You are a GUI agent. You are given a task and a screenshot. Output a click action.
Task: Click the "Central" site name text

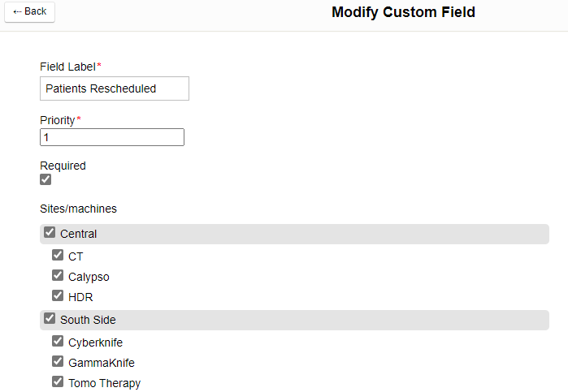78,234
